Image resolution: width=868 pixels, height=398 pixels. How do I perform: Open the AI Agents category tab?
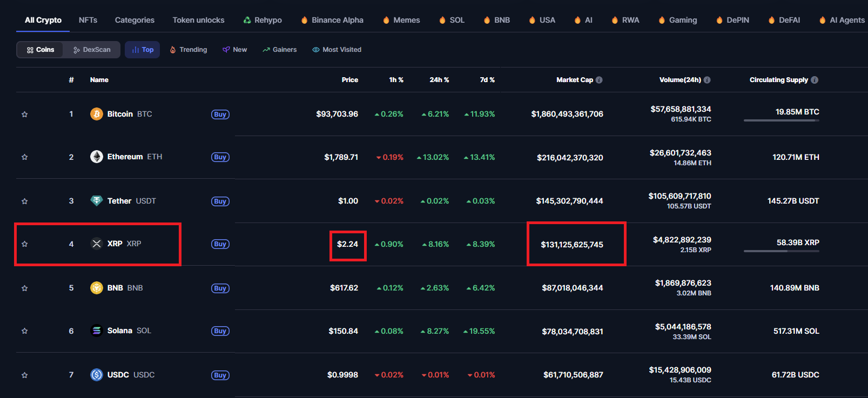pyautogui.click(x=842, y=20)
